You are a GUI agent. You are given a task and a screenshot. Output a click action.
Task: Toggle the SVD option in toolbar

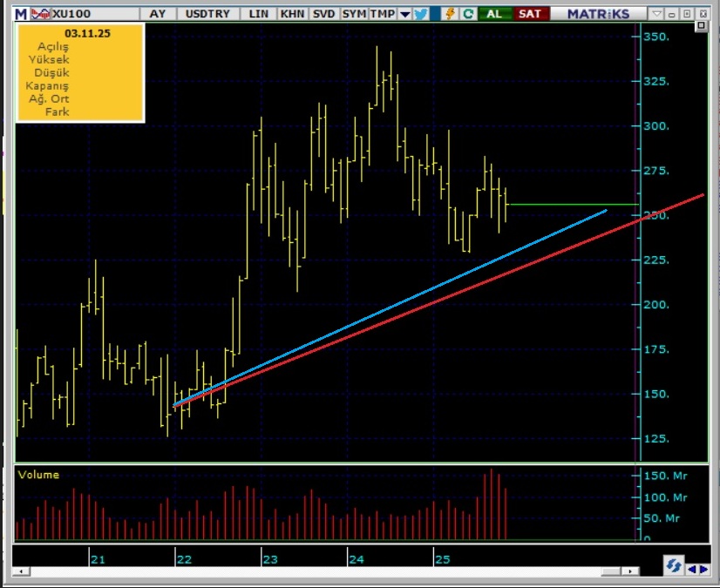[323, 14]
